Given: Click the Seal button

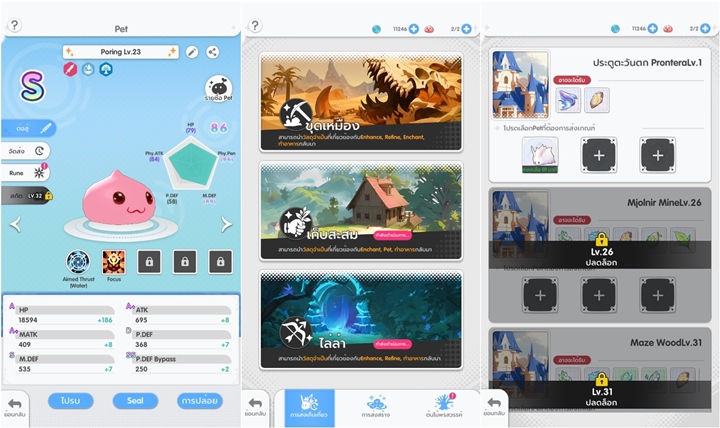Looking at the screenshot, I should [x=135, y=400].
